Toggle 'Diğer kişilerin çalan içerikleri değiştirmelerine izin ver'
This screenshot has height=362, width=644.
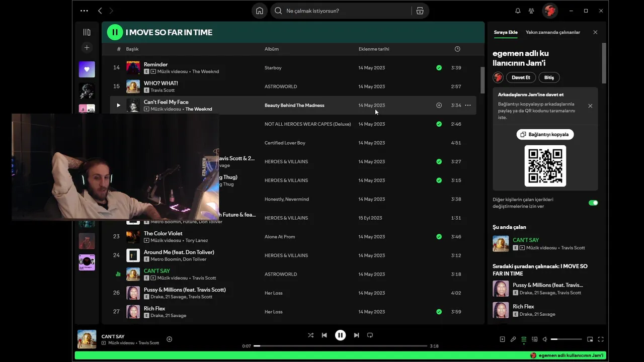tap(593, 203)
